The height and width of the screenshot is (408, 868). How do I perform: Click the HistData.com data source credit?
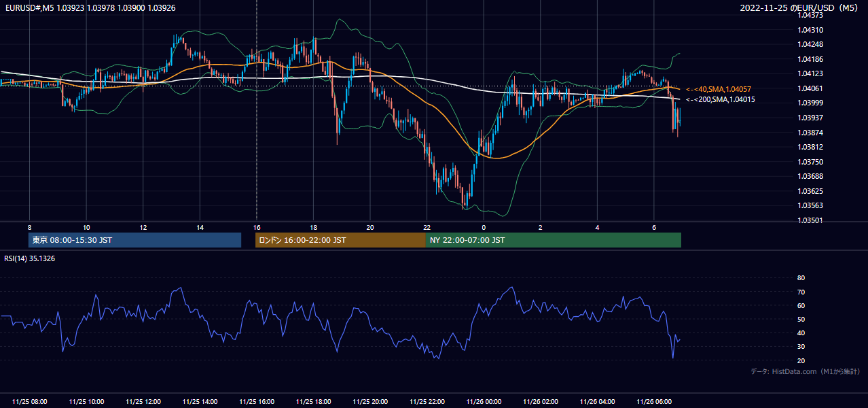805,371
